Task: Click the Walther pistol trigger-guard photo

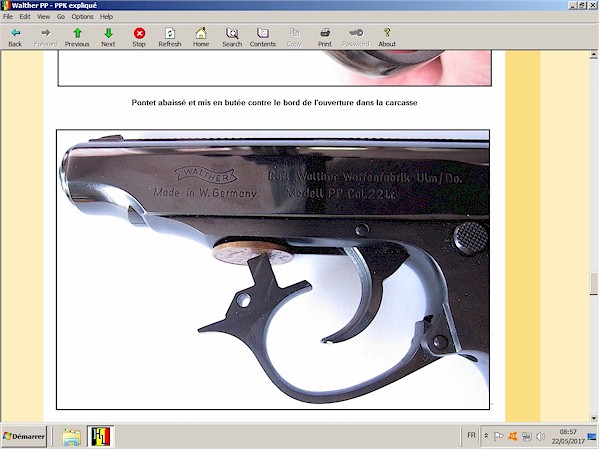Action: point(273,269)
